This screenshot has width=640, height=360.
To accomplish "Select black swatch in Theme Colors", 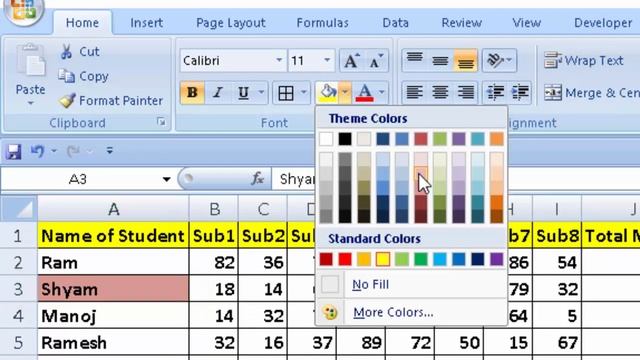I will click(x=345, y=139).
